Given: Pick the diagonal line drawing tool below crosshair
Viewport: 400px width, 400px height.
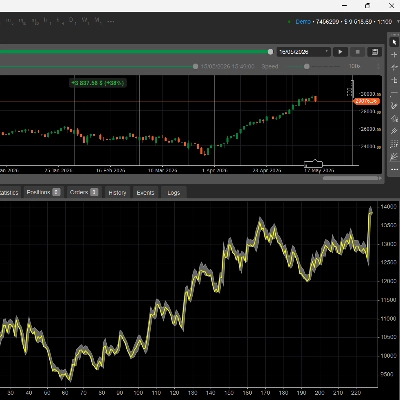Looking at the screenshot, I should (x=394, y=67).
